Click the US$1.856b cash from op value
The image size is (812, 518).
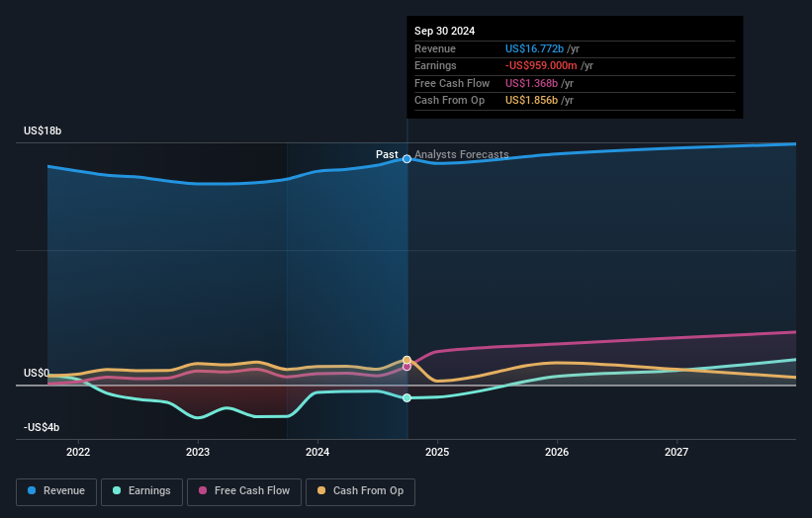tap(531, 101)
